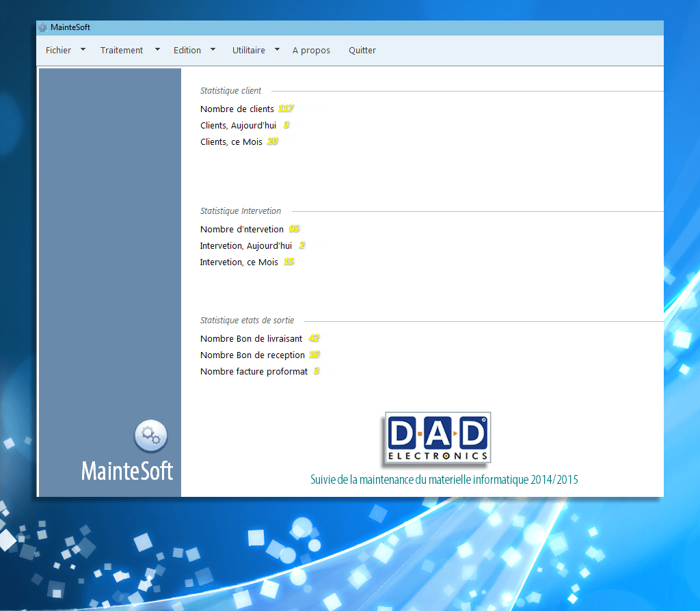This screenshot has height=611, width=700.
Task: Click the Statistique client section header
Action: (x=230, y=90)
